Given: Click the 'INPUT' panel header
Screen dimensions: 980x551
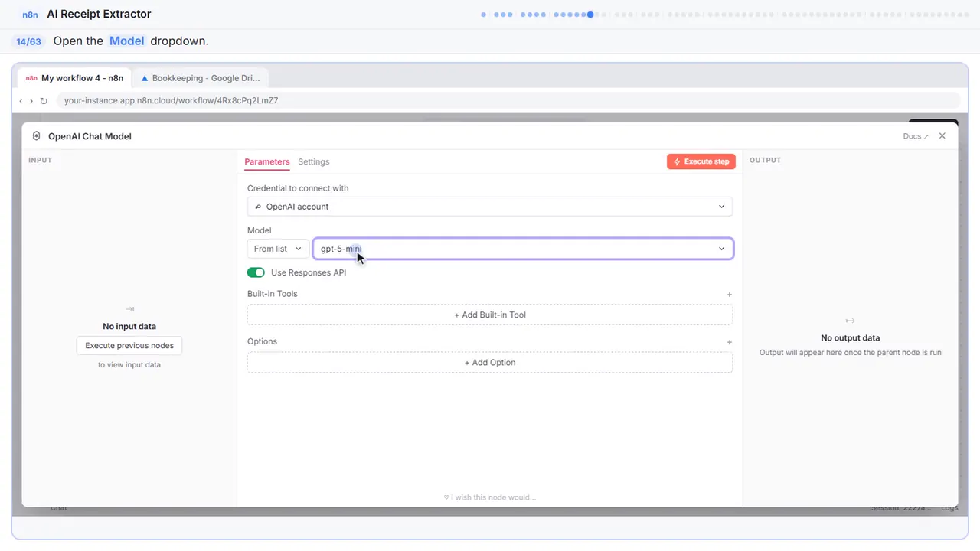Looking at the screenshot, I should (x=40, y=160).
